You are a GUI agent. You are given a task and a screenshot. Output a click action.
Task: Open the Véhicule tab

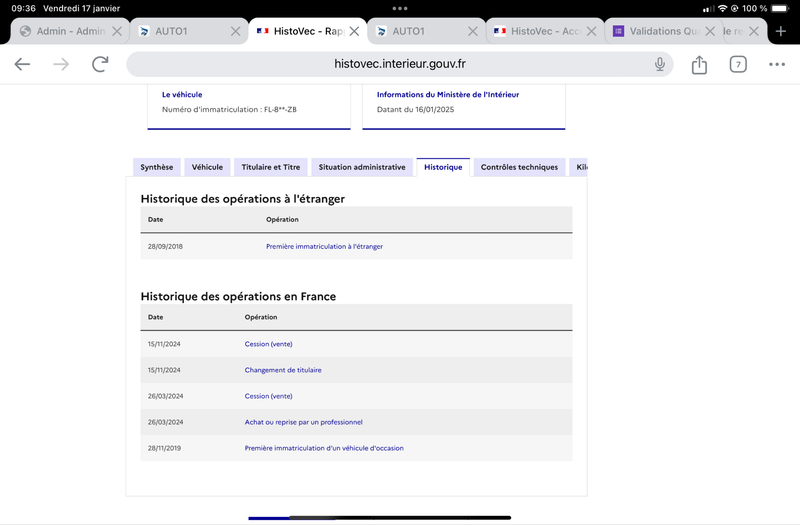click(207, 167)
